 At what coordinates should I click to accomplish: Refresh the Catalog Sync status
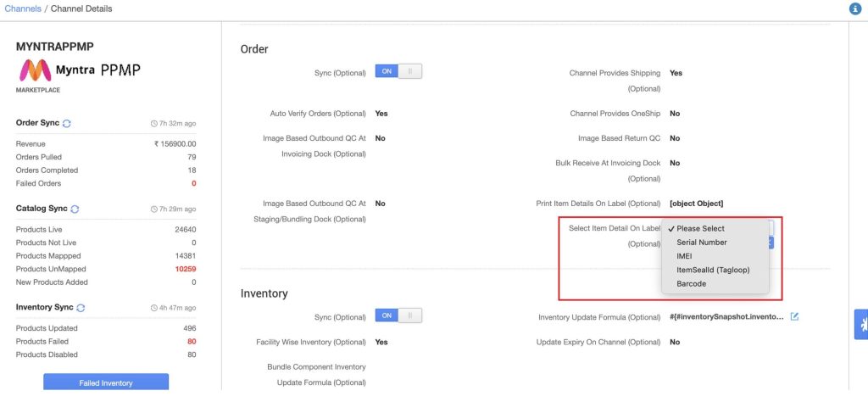coord(75,209)
